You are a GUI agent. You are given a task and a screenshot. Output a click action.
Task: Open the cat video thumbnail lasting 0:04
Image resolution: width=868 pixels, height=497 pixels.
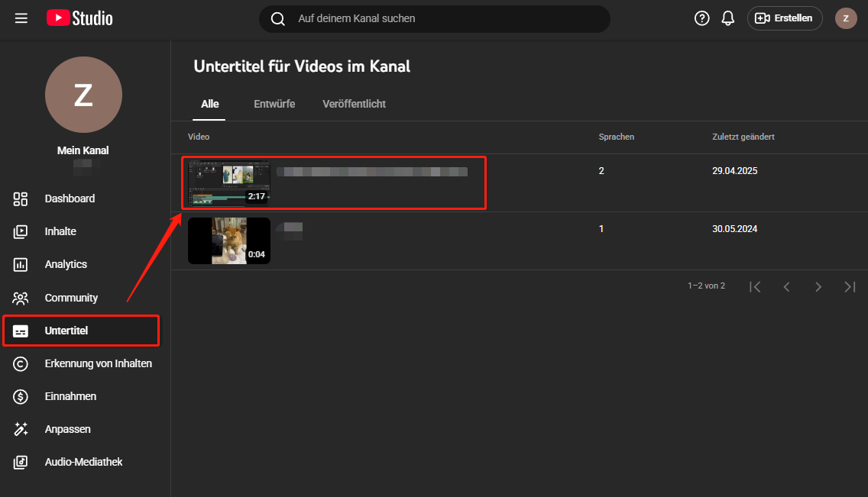(x=228, y=240)
